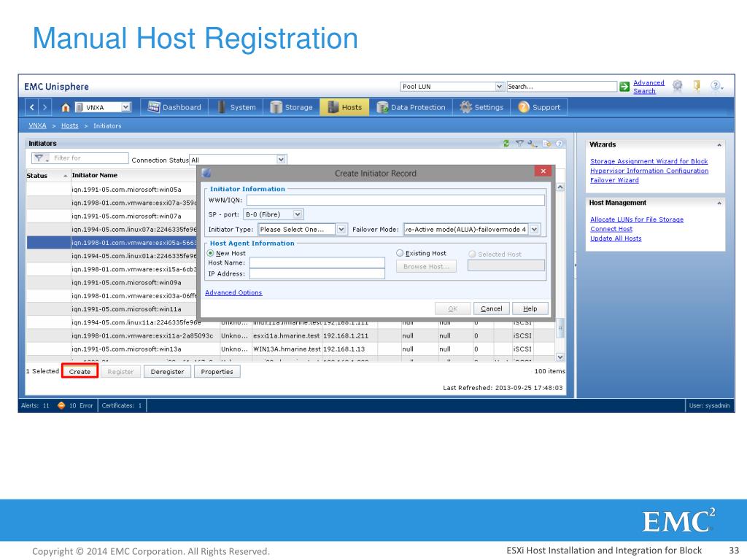This screenshot has height=560, width=747.
Task: Open the help question mark menu in header
Action: 716,86
